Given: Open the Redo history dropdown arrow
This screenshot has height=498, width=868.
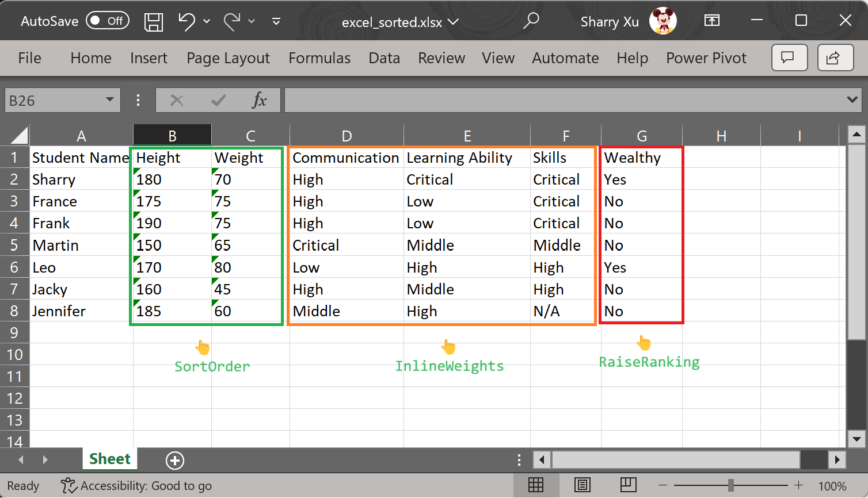Looking at the screenshot, I should (x=252, y=21).
